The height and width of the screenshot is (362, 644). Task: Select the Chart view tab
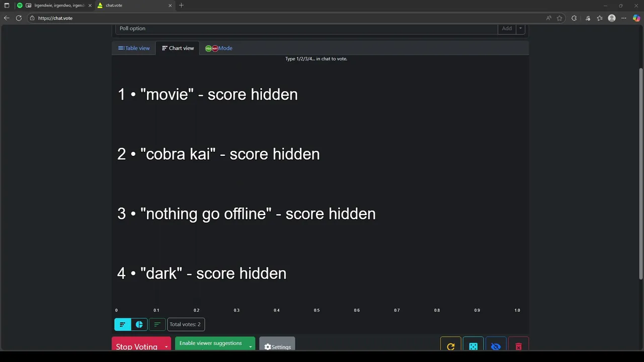tap(178, 48)
